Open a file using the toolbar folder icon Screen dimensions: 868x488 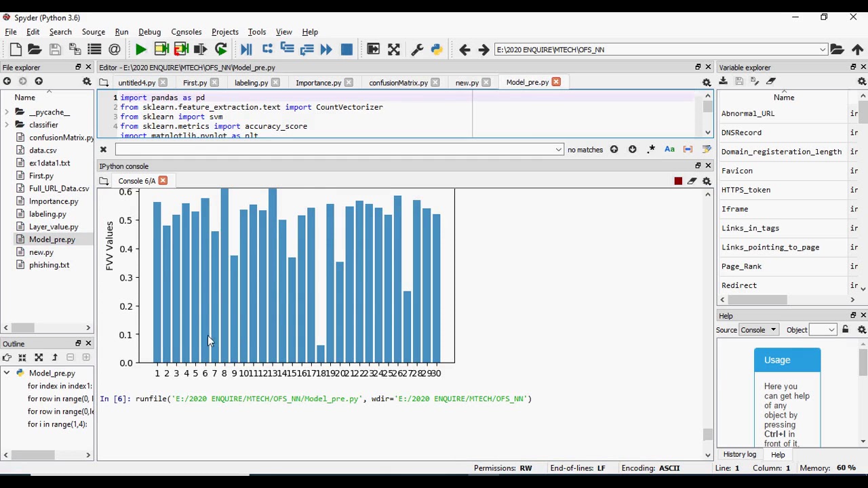coord(35,49)
